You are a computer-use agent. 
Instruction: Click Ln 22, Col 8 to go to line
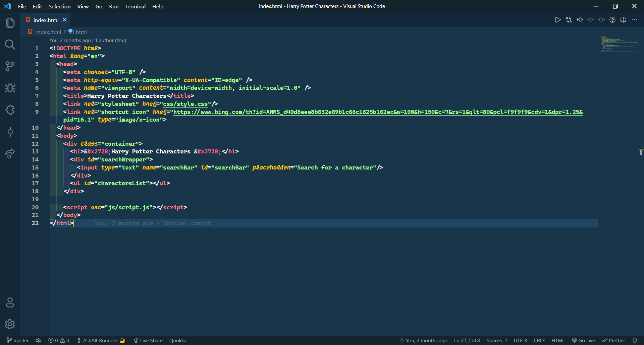tap(467, 340)
